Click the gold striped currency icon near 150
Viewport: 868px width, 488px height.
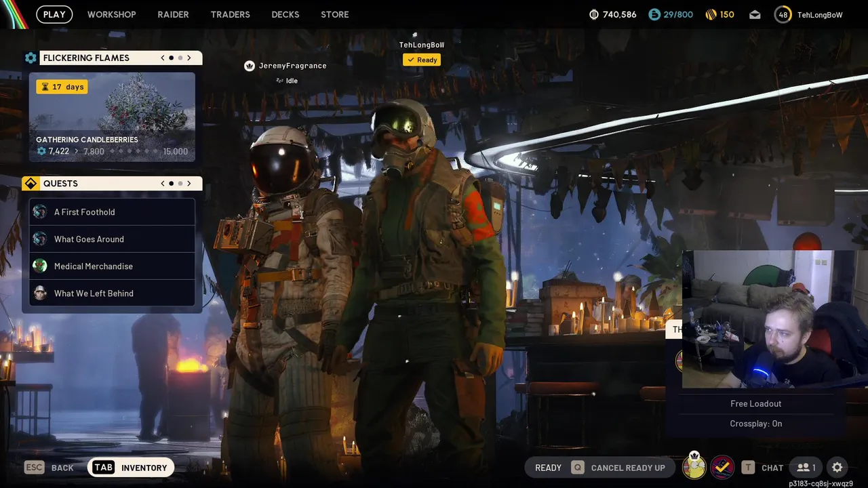tap(711, 14)
